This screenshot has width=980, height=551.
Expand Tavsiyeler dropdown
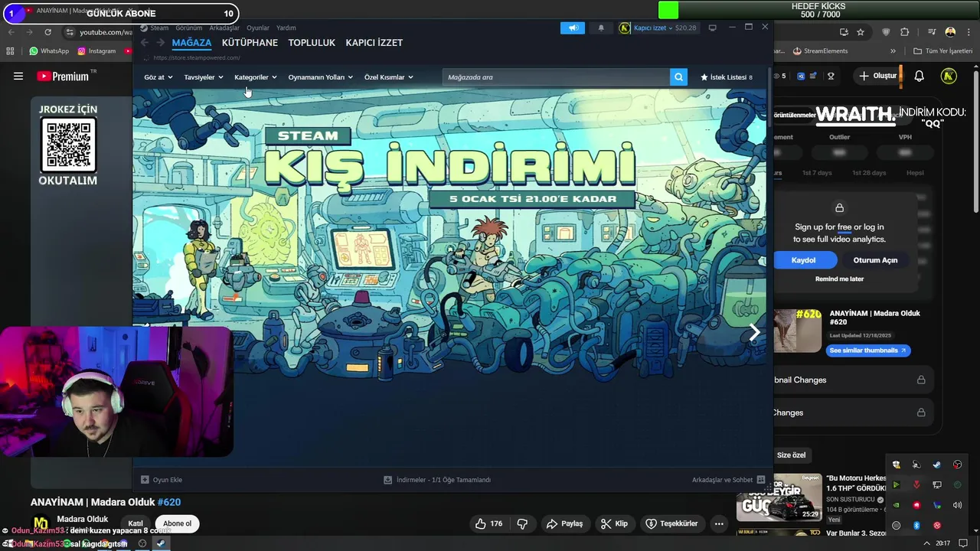click(x=204, y=77)
